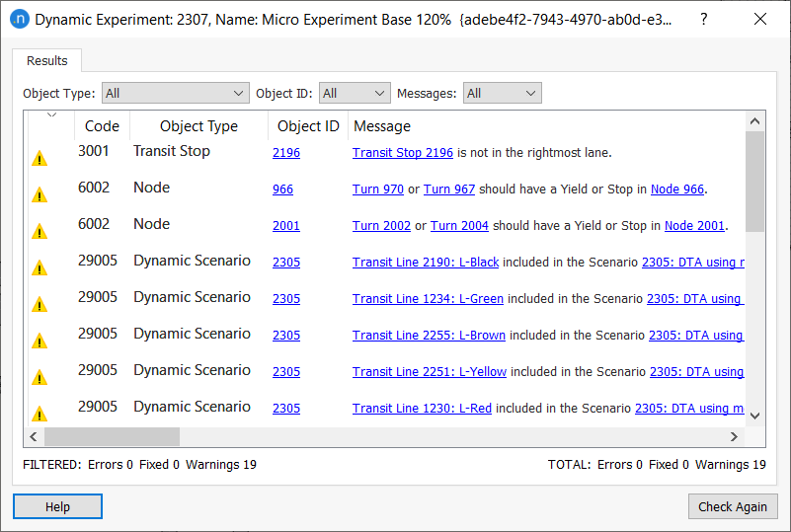The width and height of the screenshot is (791, 532).
Task: Sort by the Object ID column header
Action: 308,126
